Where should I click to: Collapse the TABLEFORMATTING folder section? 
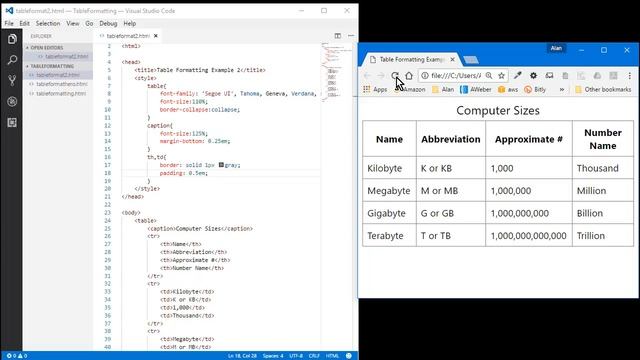coord(58,66)
